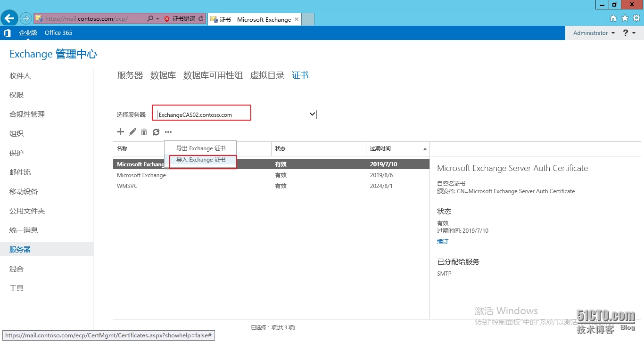This screenshot has height=343, width=644.
Task: Switch to the 虚拟目录 tab
Action: pyautogui.click(x=267, y=75)
